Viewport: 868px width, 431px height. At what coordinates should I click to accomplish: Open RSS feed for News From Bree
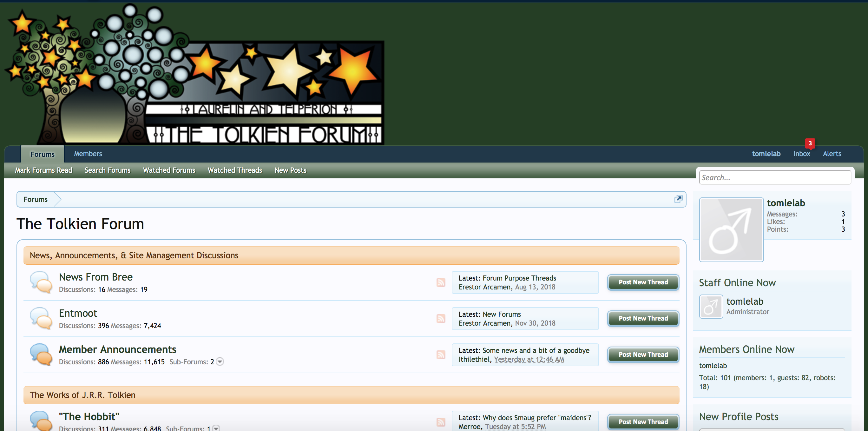coord(441,282)
